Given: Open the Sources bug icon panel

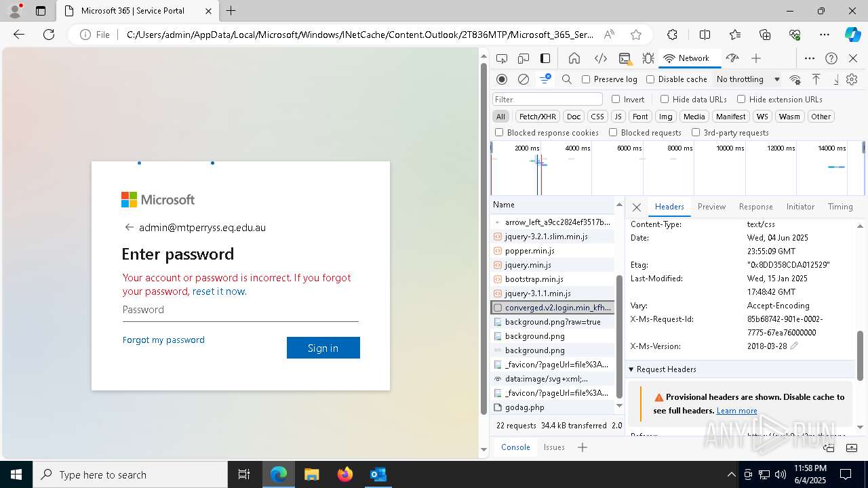Looking at the screenshot, I should tap(648, 58).
